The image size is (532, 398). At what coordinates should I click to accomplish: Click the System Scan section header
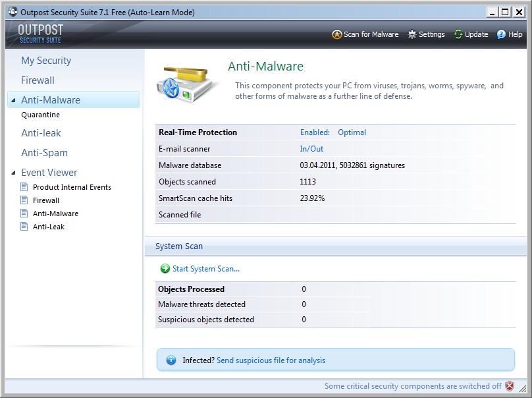tap(179, 246)
